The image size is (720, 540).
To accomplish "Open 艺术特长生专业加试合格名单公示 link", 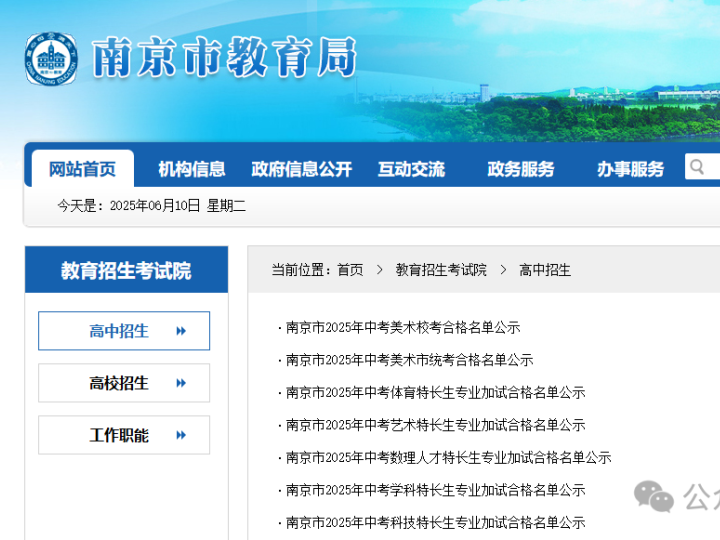I will click(x=435, y=425).
